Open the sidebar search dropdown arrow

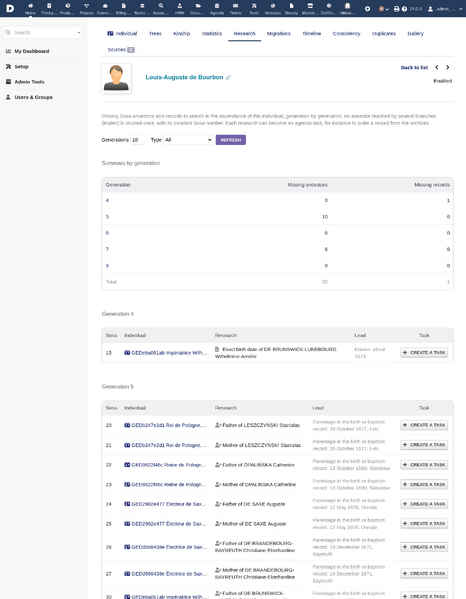[x=79, y=32]
